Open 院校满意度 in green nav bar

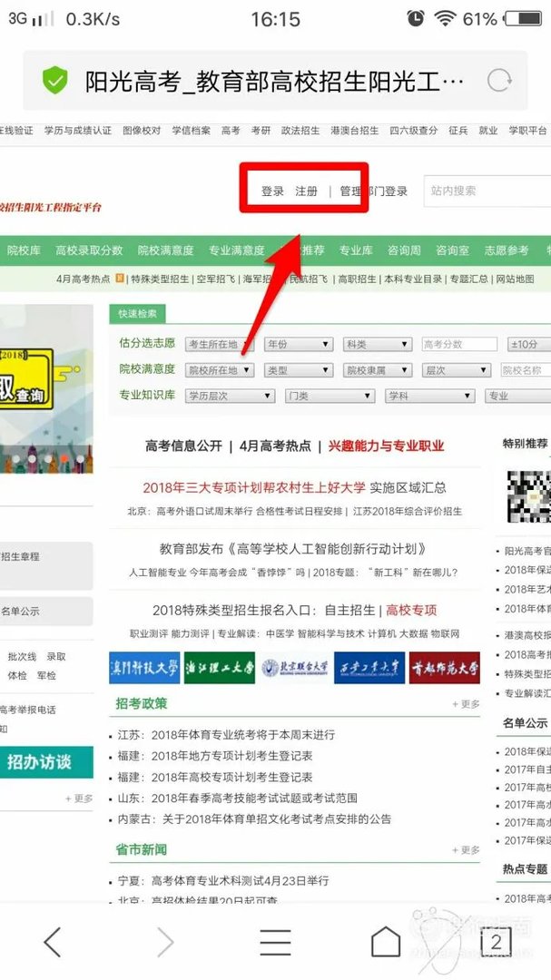coord(166,250)
